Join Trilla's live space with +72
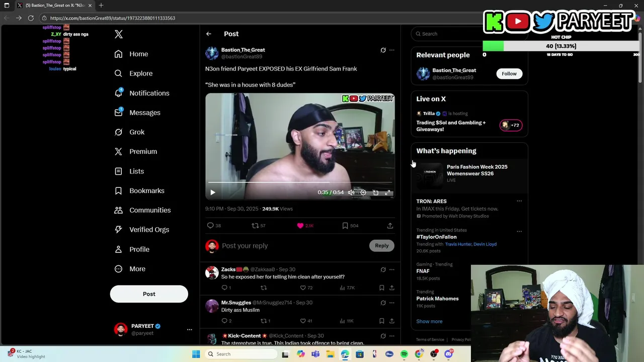The image size is (644, 362). coord(511,125)
